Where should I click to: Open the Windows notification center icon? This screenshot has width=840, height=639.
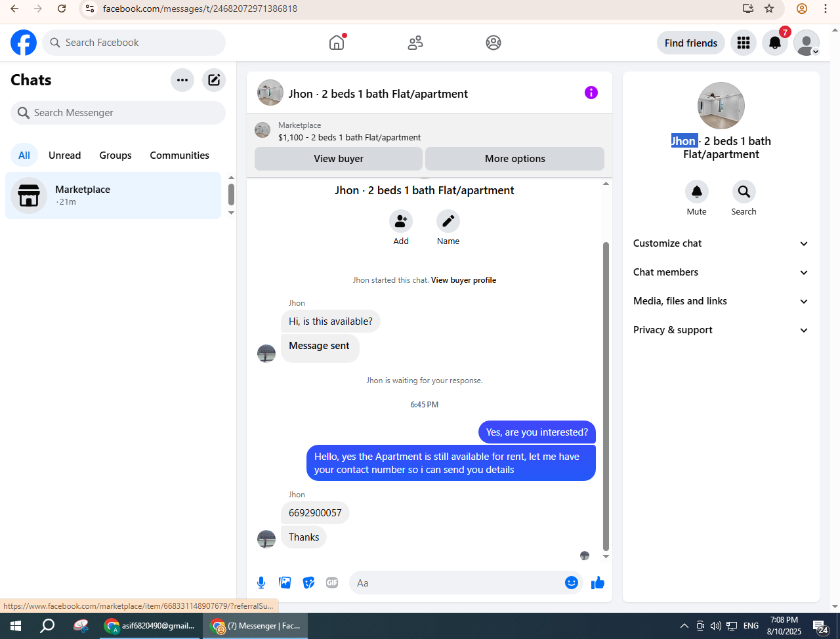click(x=821, y=626)
